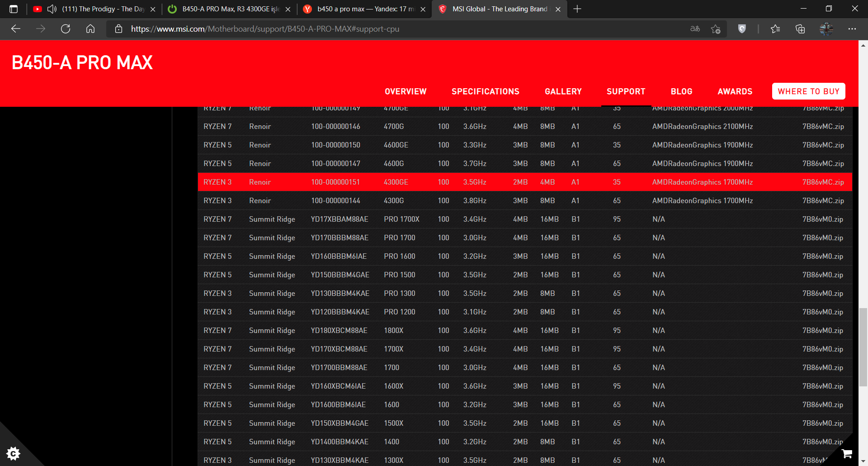Open the tab actions menu icon
Viewport: 868px width, 466px height.
pos(14,9)
